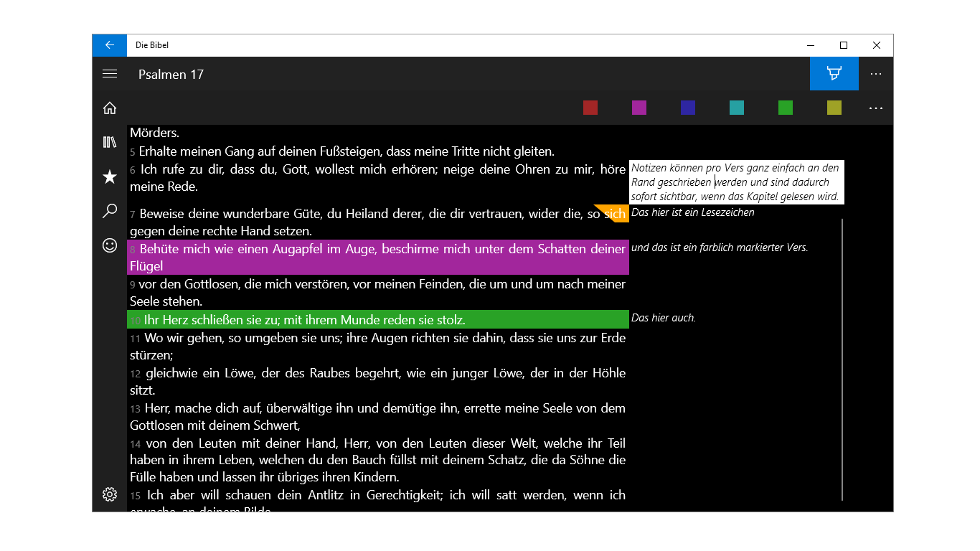The image size is (980, 551).
Task: Click the orange bookmark flag on verse 7
Action: click(x=616, y=212)
